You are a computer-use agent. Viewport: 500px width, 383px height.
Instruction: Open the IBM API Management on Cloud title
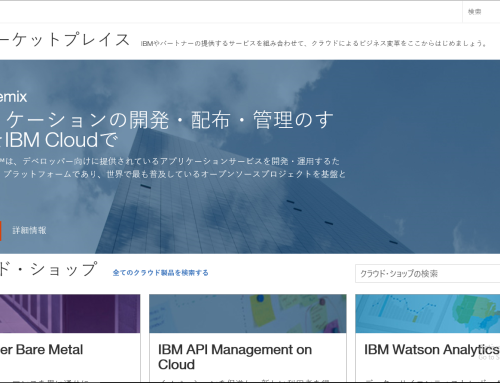(235, 357)
